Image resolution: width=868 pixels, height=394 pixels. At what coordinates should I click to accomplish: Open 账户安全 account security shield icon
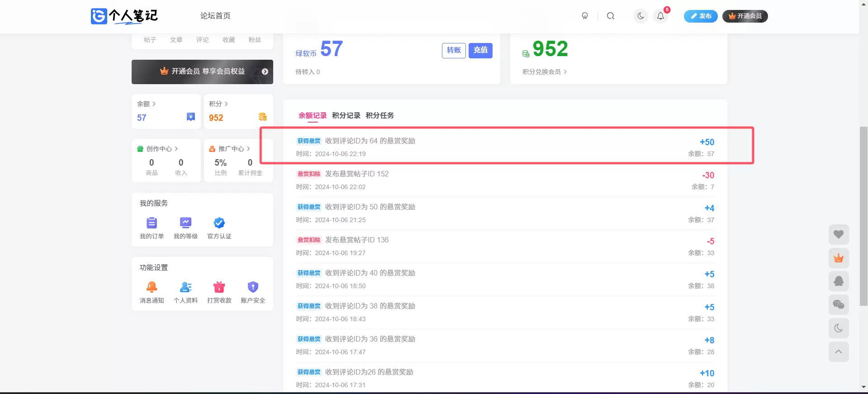click(253, 287)
